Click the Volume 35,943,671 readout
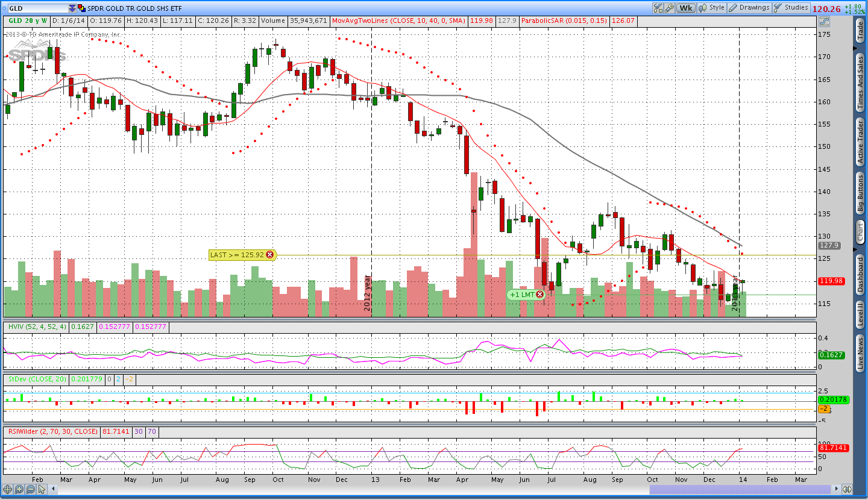The image size is (868, 500). click(x=294, y=20)
